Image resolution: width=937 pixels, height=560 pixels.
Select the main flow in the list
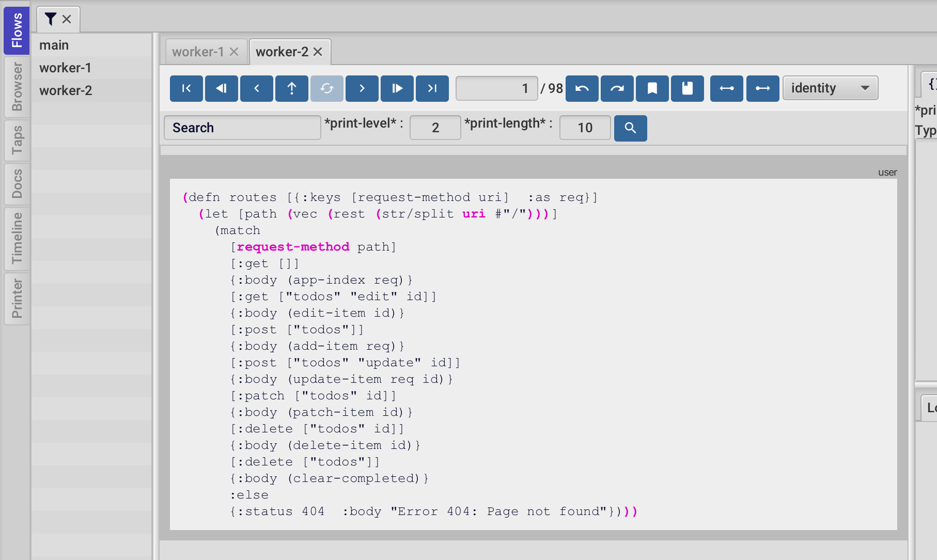53,45
